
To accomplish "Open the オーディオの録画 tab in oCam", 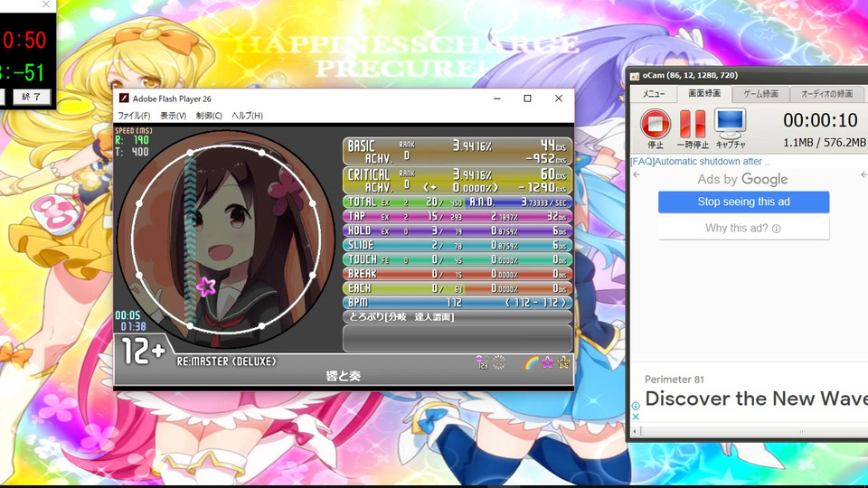I will [x=827, y=94].
